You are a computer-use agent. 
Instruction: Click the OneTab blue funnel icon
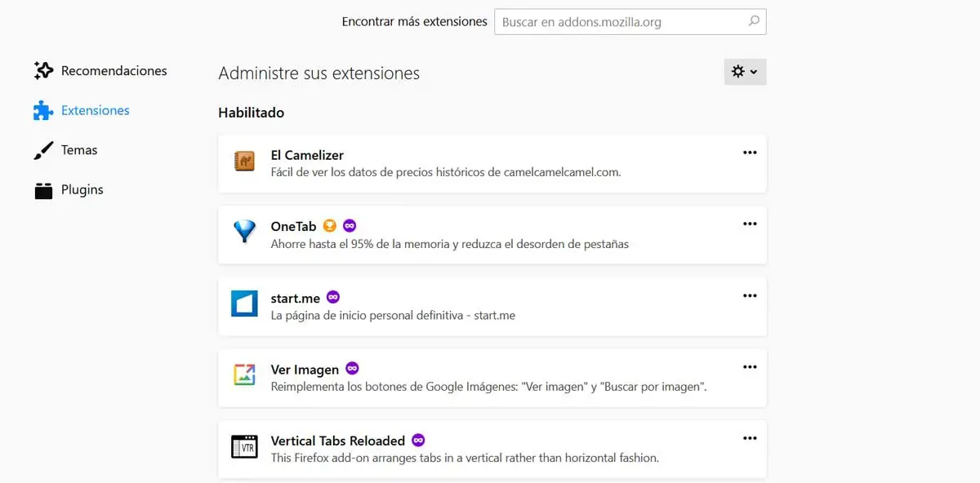click(244, 233)
